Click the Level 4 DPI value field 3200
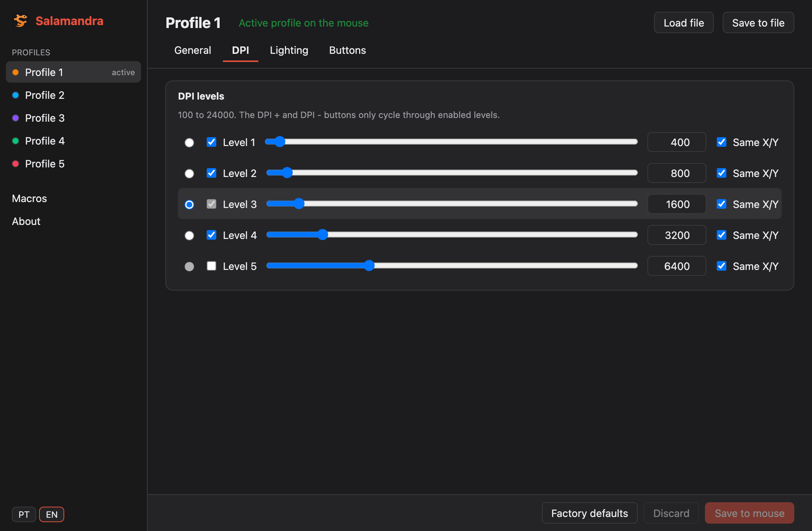The width and height of the screenshot is (812, 531). [677, 235]
